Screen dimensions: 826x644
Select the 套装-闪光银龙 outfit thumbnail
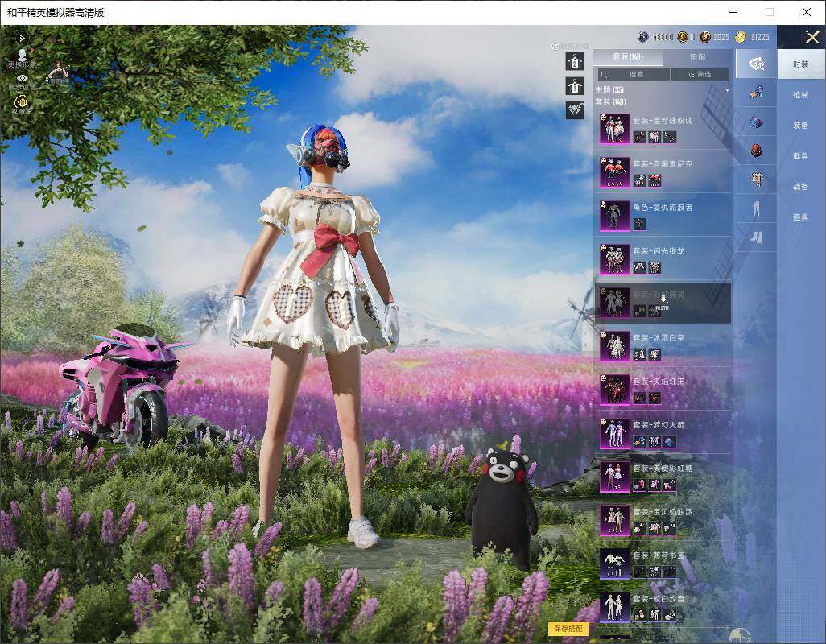click(x=615, y=258)
